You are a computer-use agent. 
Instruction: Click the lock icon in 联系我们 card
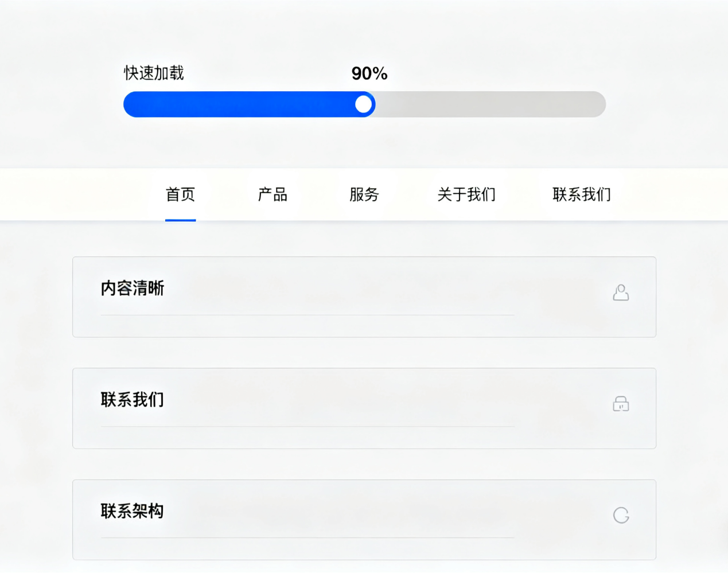click(x=621, y=404)
